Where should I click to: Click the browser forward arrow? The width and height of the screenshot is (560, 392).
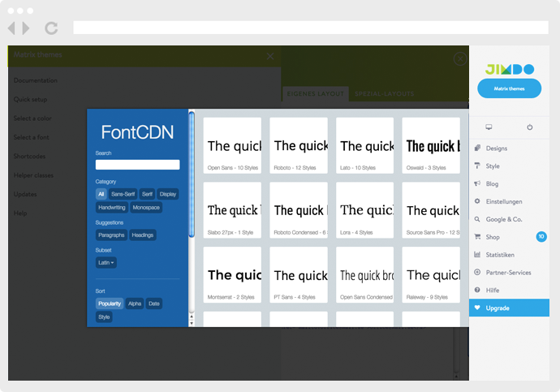(x=26, y=28)
